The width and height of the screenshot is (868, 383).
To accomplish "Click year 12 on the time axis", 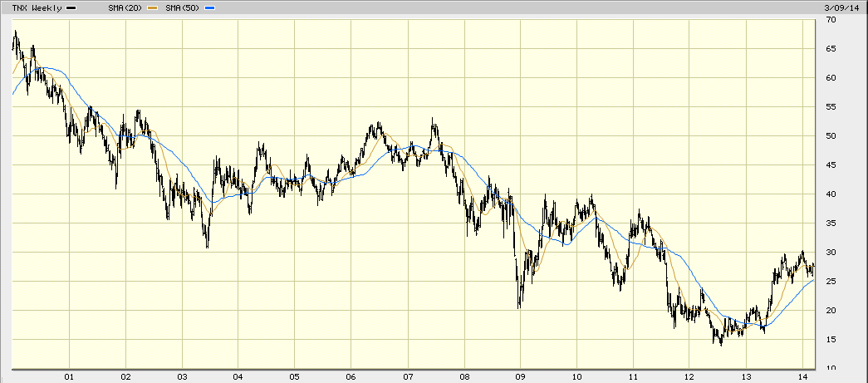I will coord(689,376).
